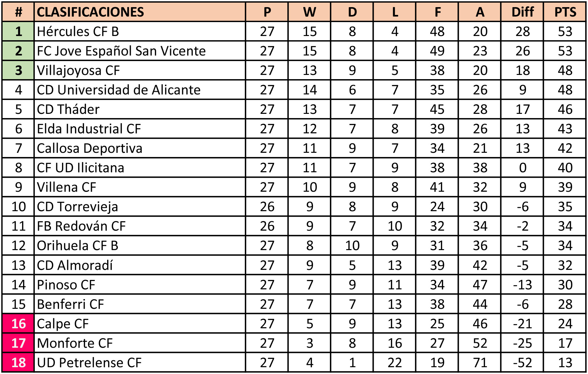
Task: Select CF UD Ilicitana cell
Action: pos(81,168)
